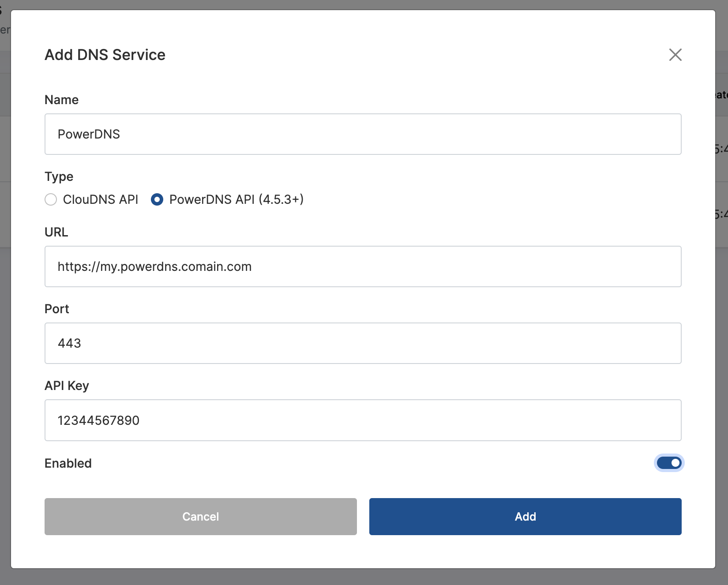Viewport: 728px width, 585px height.
Task: Click the URL input field
Action: coord(363,266)
